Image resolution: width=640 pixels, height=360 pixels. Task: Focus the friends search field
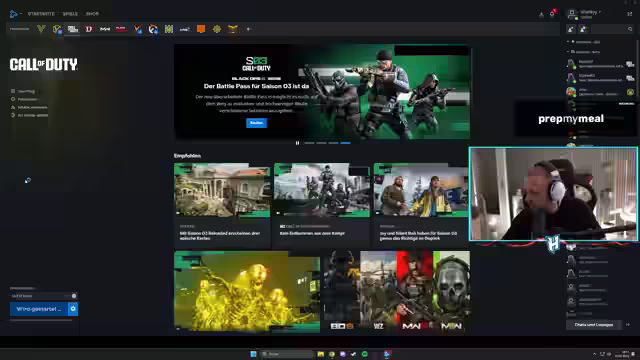pyautogui.click(x=612, y=29)
